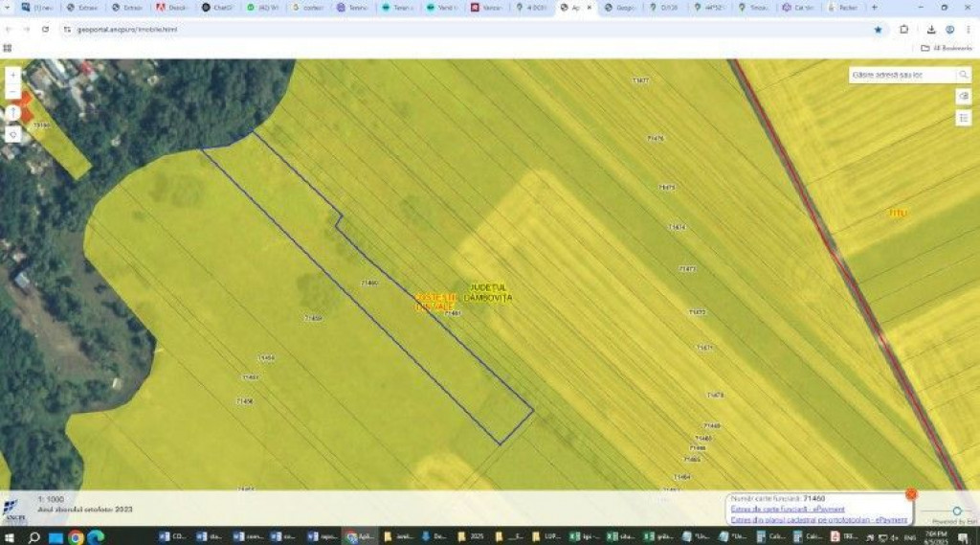Bookmark this page with the star icon
This screenshot has height=545, width=980.
(878, 30)
